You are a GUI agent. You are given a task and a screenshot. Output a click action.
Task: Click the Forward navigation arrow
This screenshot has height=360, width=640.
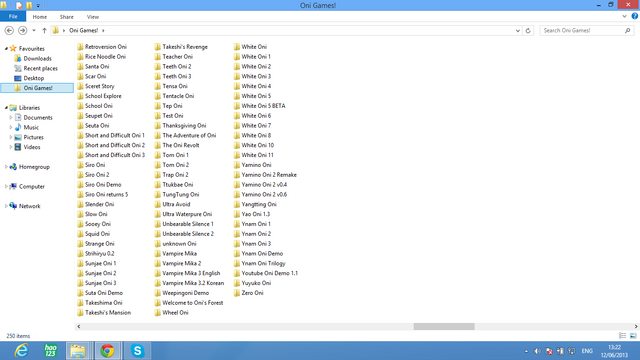(x=22, y=31)
